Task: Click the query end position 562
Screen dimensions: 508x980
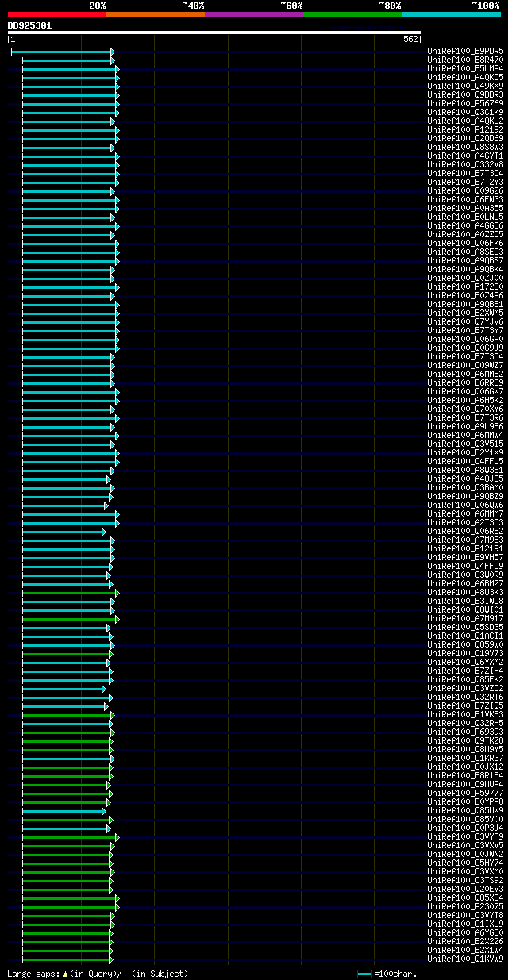Action: (410, 40)
